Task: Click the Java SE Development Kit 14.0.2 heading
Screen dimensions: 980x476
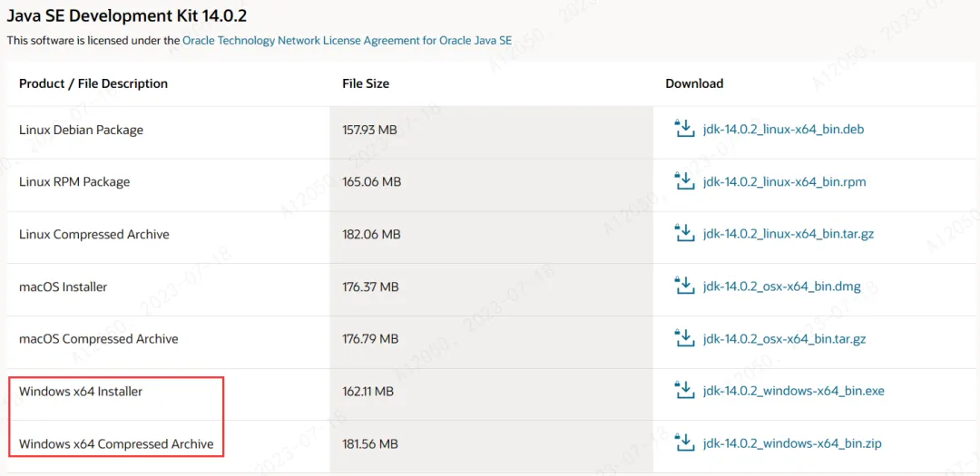Action: (x=127, y=15)
